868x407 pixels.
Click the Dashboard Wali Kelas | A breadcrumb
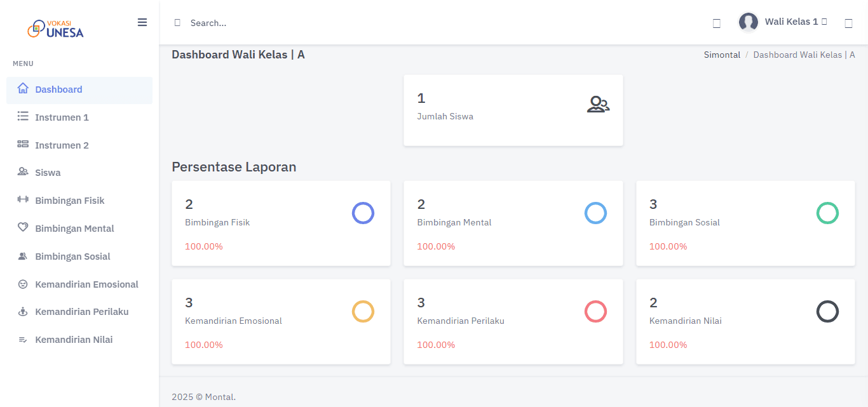coord(804,55)
